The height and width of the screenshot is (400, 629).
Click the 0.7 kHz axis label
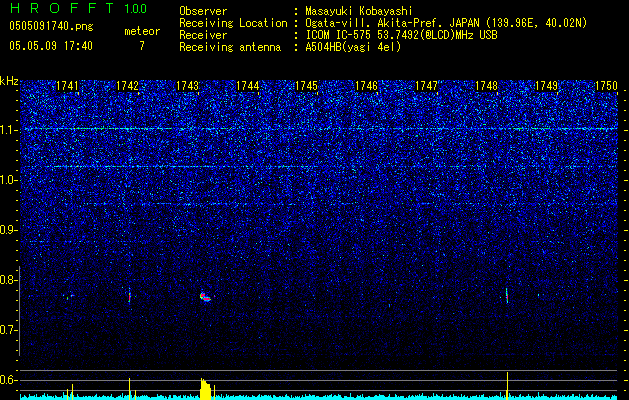coord(8,330)
